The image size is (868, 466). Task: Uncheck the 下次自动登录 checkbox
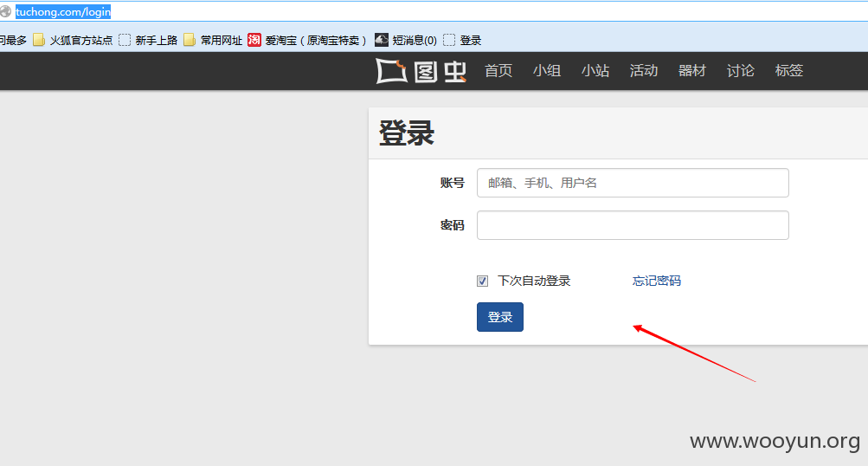483,281
